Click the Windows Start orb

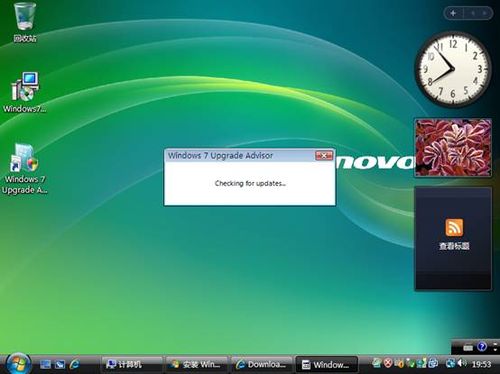pyautogui.click(x=18, y=364)
